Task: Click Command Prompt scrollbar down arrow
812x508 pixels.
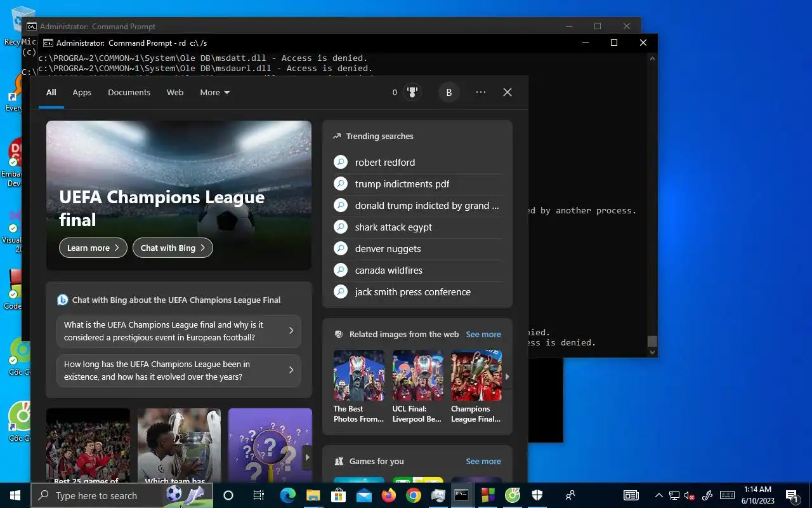Action: click(652, 352)
